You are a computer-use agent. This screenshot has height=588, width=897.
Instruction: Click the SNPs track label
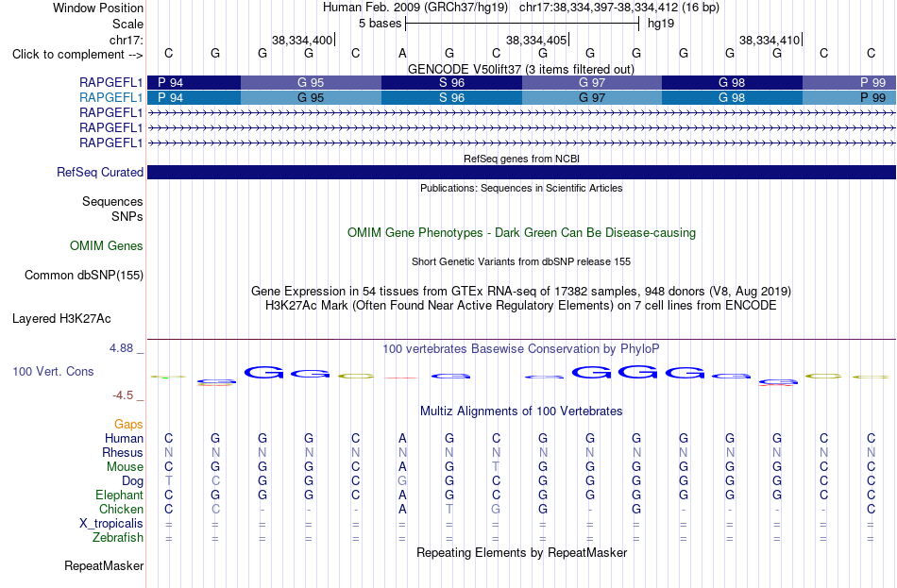tap(127, 217)
